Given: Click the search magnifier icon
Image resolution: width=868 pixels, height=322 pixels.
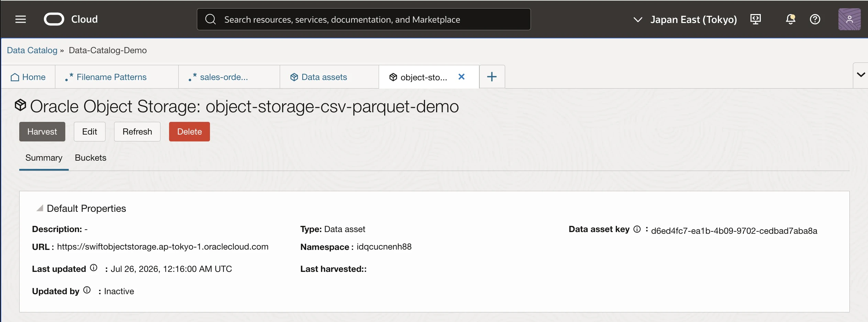Looking at the screenshot, I should tap(210, 19).
